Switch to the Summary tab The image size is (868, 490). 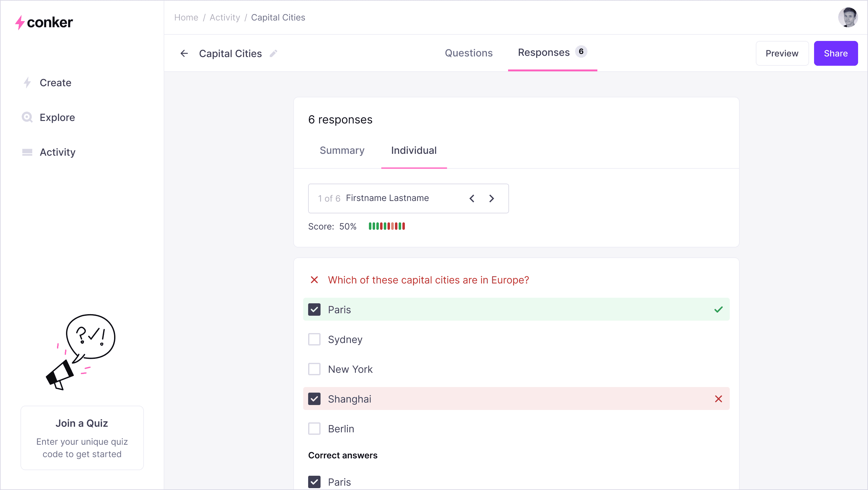342,150
